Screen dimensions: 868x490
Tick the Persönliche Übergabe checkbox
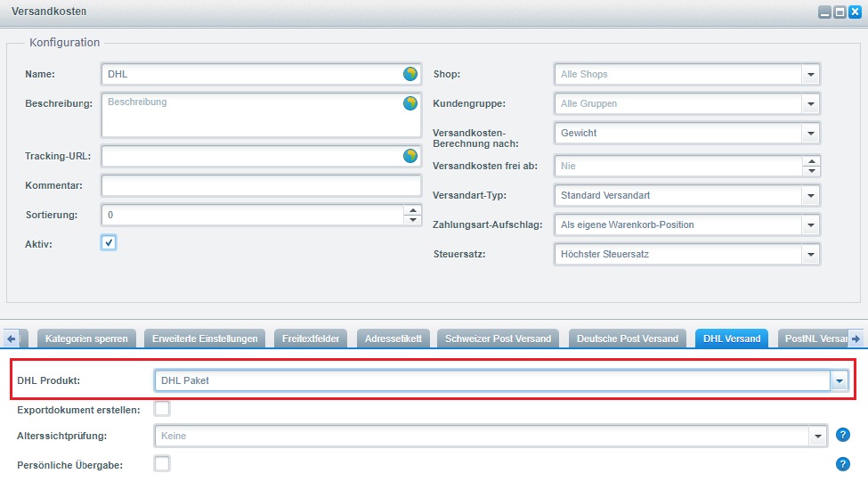coord(162,463)
